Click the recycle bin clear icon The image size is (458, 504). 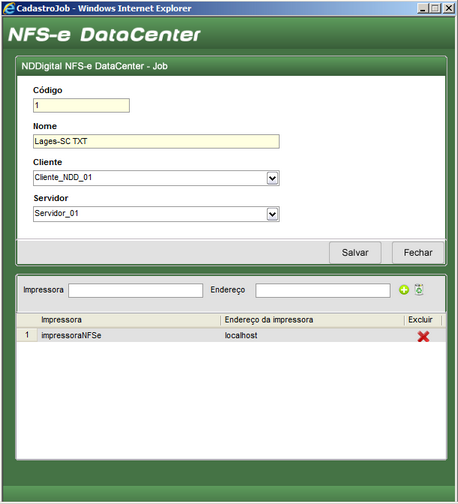(419, 289)
